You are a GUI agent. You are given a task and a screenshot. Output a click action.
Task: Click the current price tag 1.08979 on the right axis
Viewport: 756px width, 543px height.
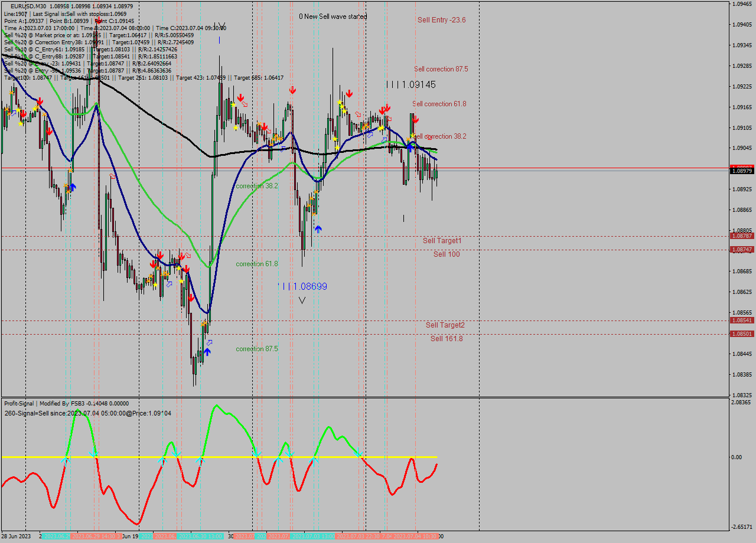[742, 169]
